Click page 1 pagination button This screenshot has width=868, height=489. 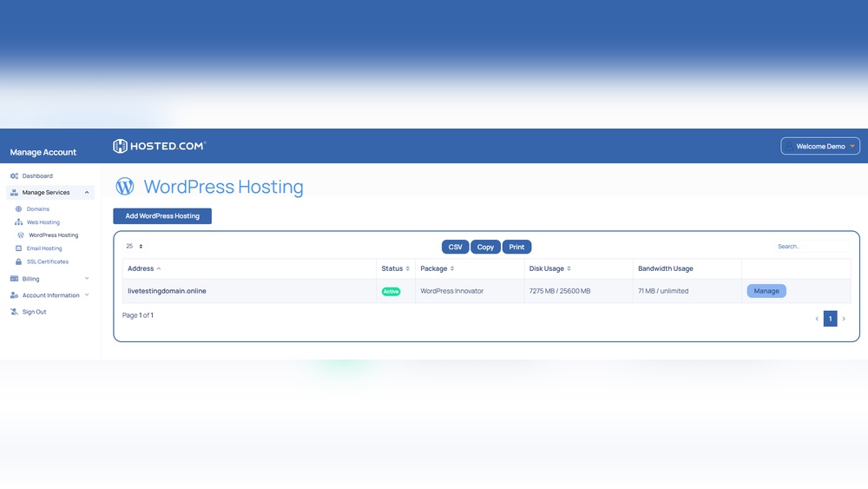[x=830, y=319]
